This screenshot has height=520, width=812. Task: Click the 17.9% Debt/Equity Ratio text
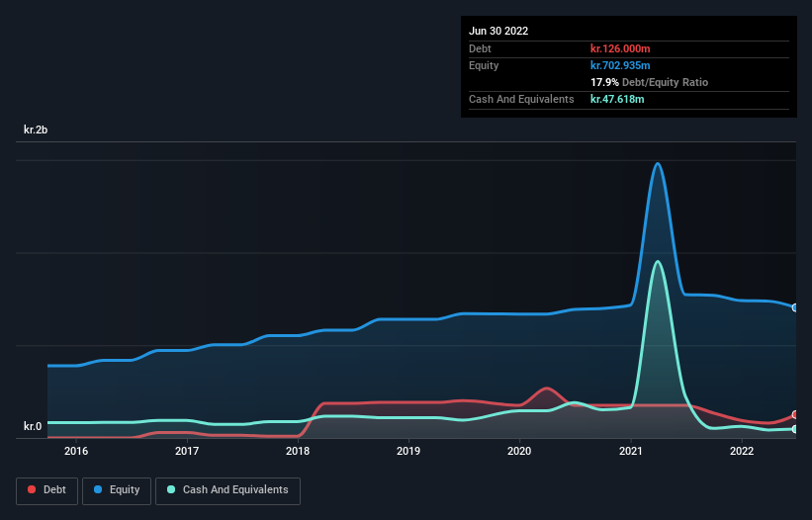pos(650,82)
